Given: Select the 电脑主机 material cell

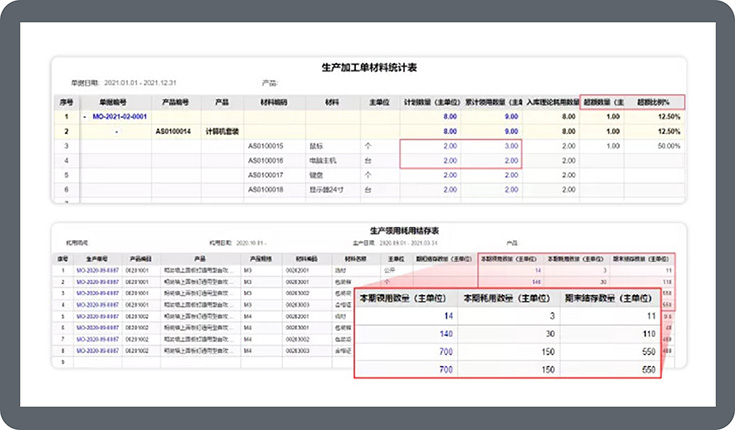Looking at the screenshot, I should [x=322, y=161].
